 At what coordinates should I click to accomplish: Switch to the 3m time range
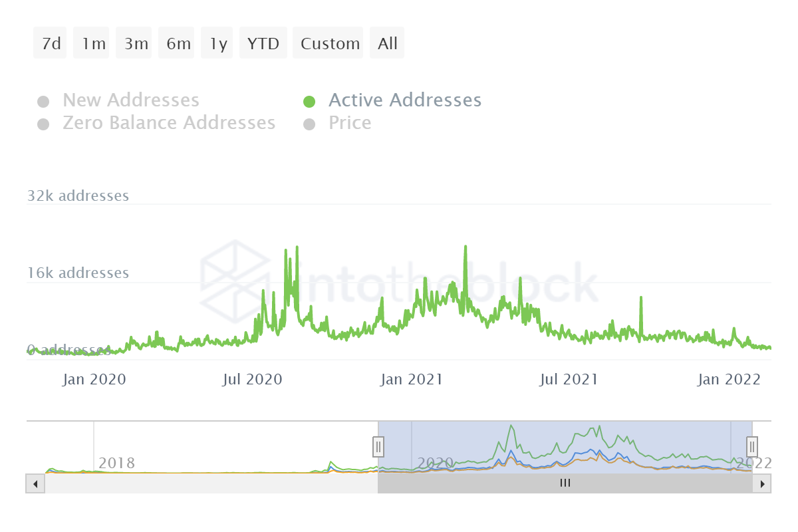[136, 44]
